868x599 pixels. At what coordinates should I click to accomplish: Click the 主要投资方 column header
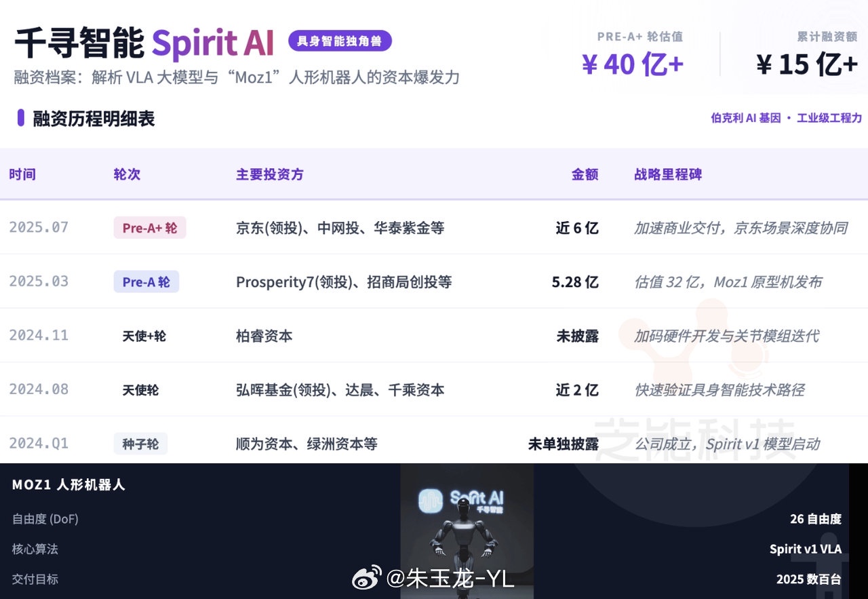coord(270,174)
